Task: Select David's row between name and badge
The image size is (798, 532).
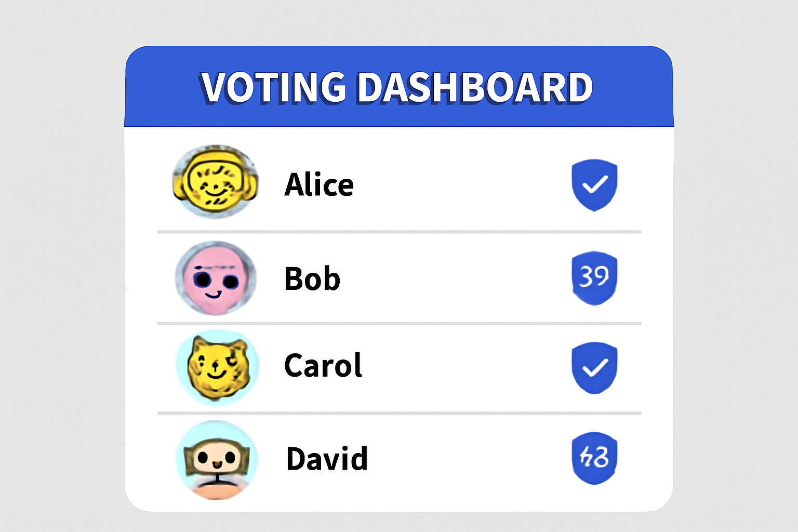Action: tap(470, 459)
